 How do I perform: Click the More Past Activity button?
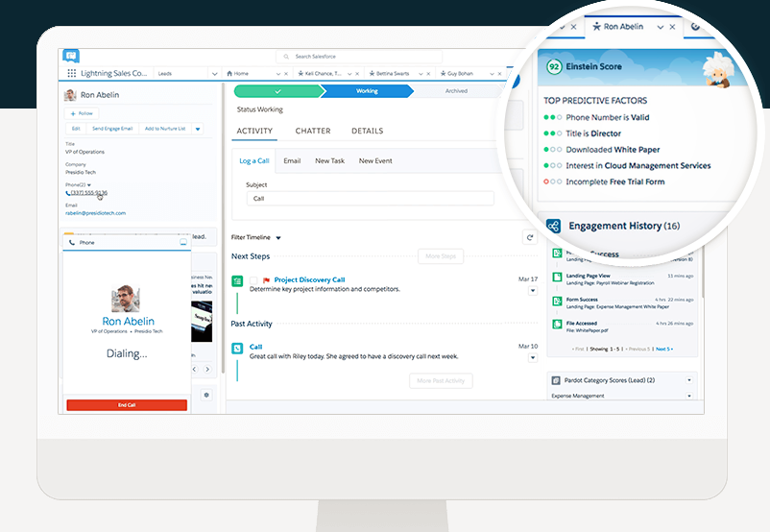pyautogui.click(x=441, y=380)
